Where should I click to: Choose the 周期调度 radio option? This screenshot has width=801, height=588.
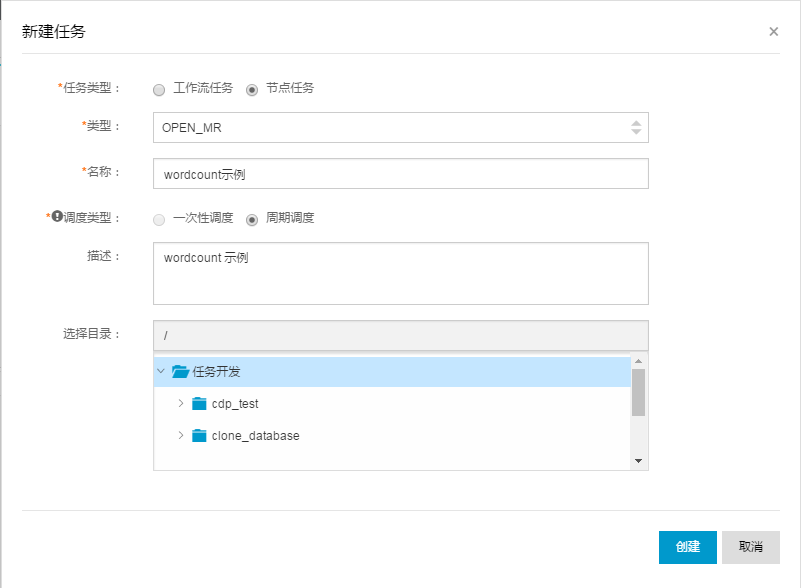(252, 220)
